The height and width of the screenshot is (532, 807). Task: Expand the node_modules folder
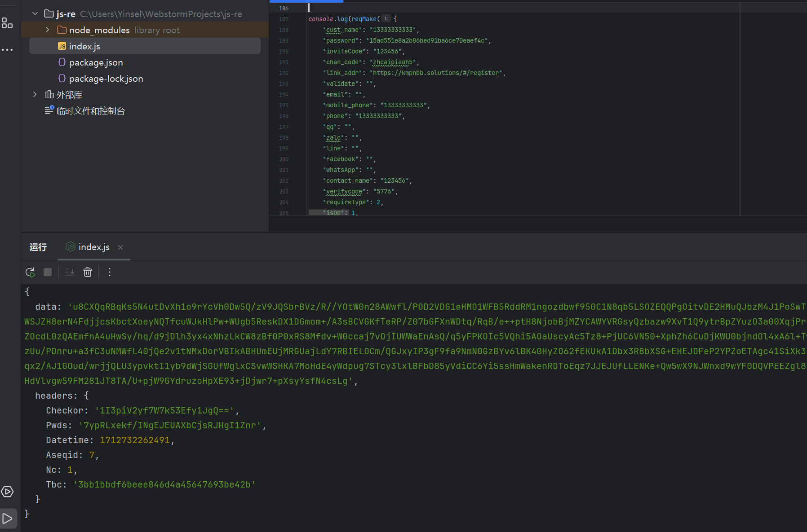pos(48,30)
